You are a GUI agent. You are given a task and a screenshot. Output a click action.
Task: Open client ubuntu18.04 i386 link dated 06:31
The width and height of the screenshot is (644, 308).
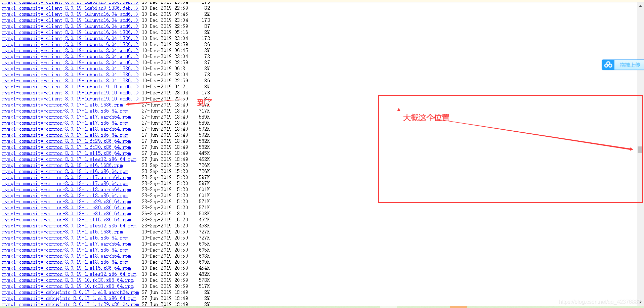[x=71, y=69]
